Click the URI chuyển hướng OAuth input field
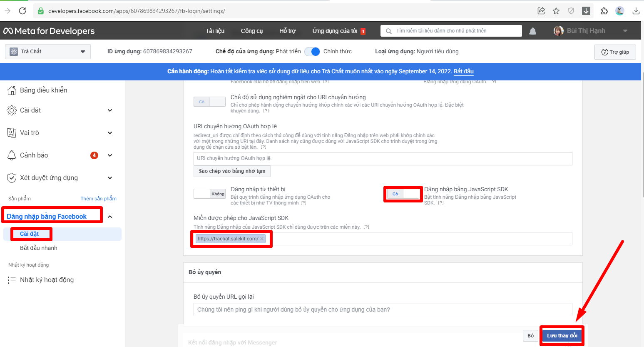The width and height of the screenshot is (644, 347). [383, 158]
